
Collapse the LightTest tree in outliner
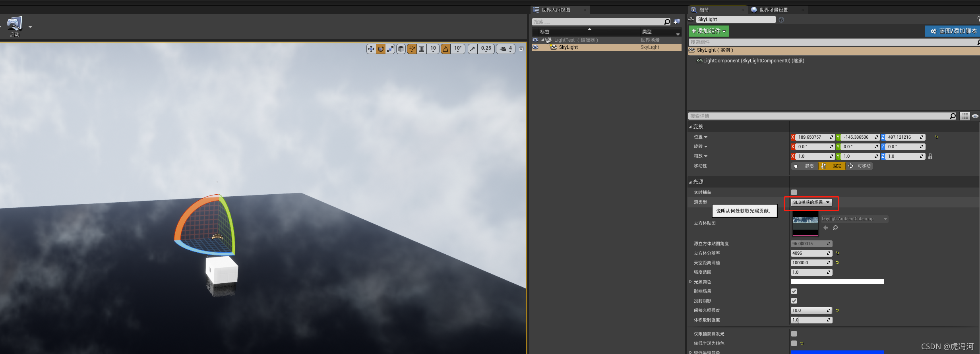click(543, 40)
